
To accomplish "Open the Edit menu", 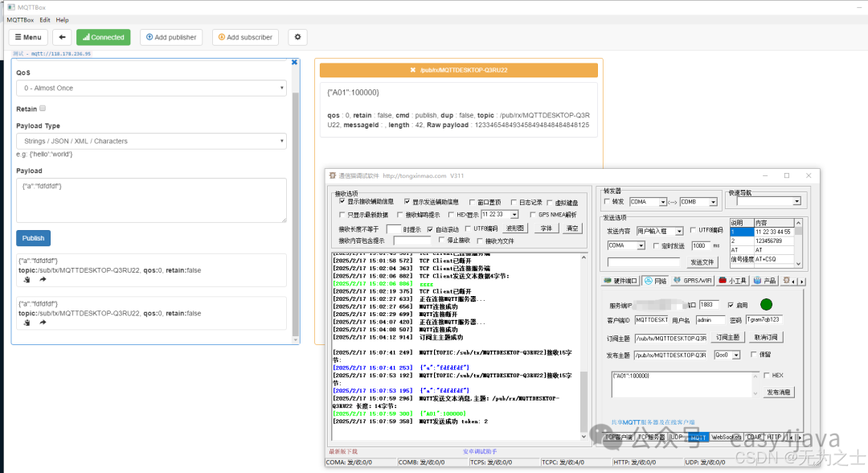I will click(x=45, y=20).
